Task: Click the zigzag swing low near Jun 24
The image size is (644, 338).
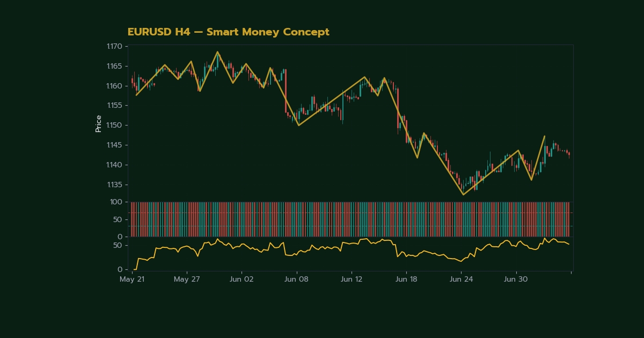Action: [463, 194]
